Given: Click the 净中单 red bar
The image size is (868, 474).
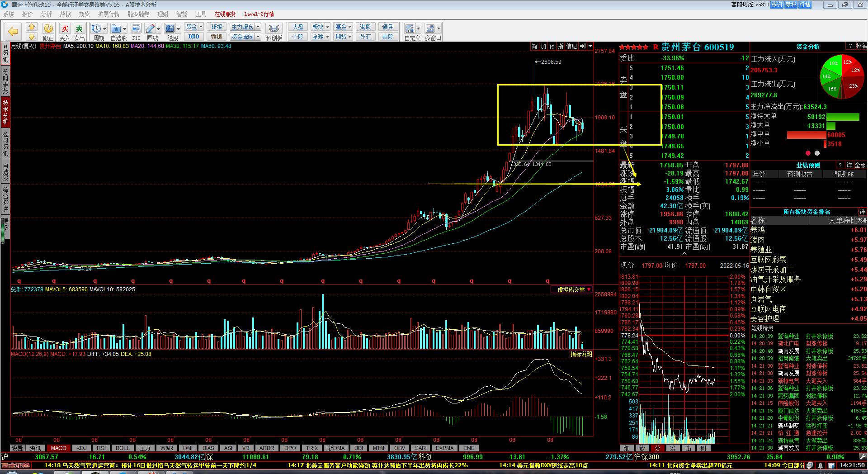Looking at the screenshot, I should pos(807,135).
